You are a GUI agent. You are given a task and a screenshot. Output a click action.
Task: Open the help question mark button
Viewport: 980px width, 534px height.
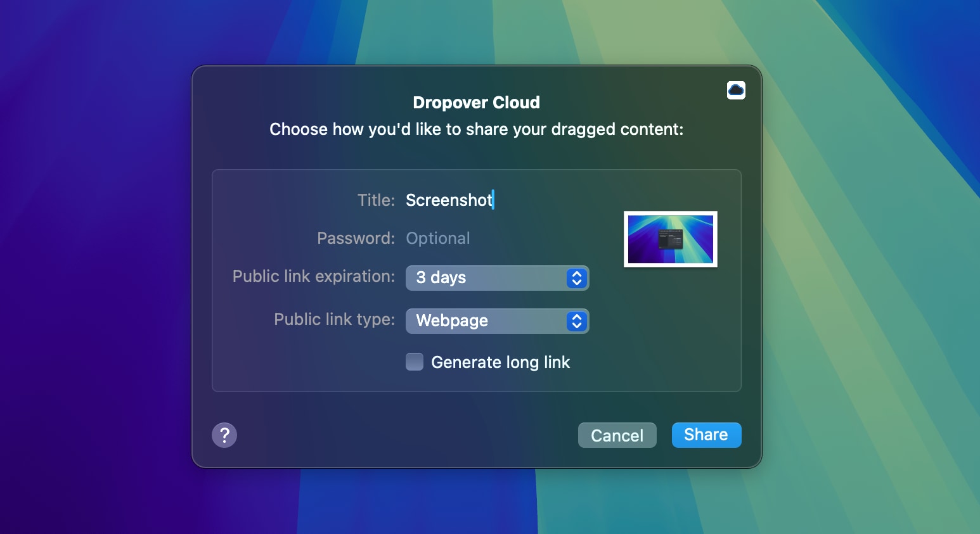click(224, 435)
